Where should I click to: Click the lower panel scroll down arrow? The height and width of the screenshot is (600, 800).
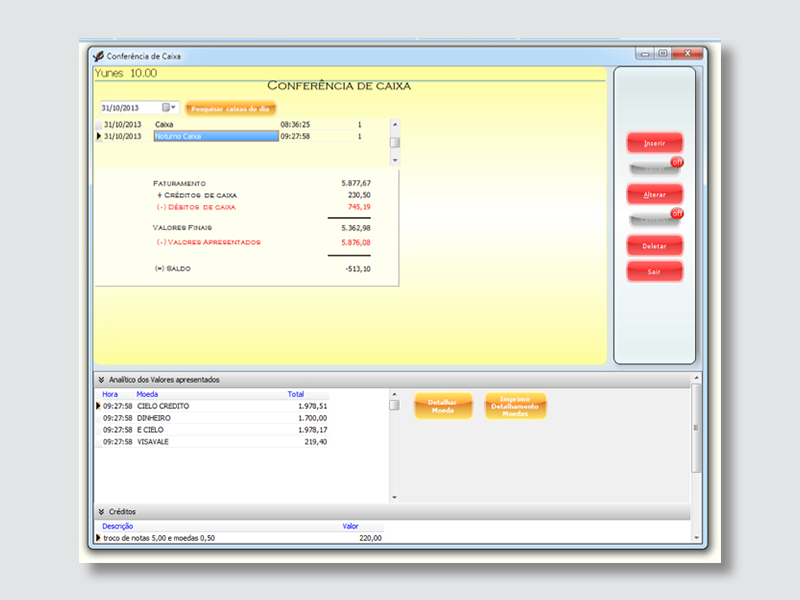(696, 538)
